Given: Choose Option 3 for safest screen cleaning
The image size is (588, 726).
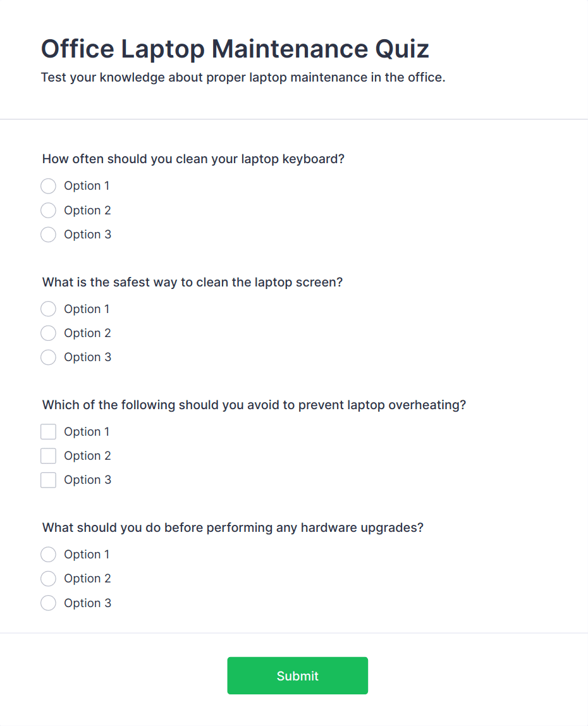Looking at the screenshot, I should click(48, 357).
